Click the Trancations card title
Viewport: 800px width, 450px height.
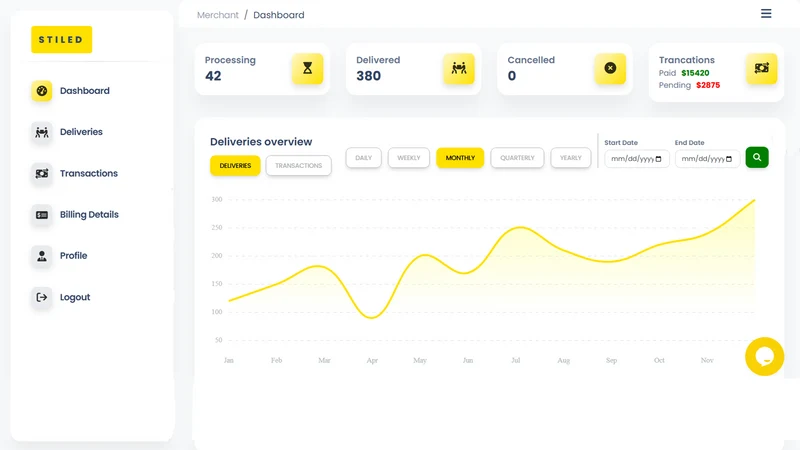(687, 60)
